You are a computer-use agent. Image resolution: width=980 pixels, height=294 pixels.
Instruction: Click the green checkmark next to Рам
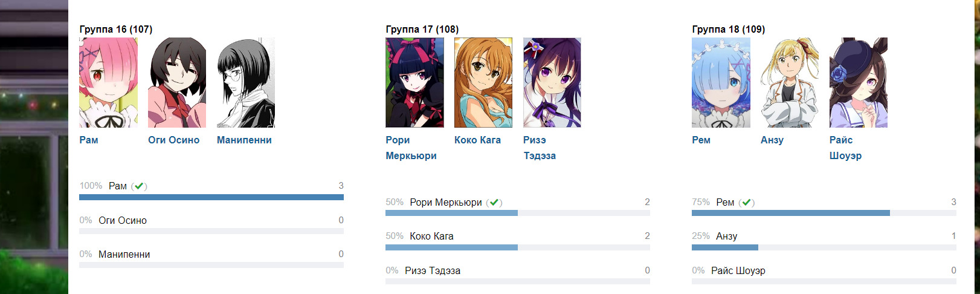coord(139,186)
